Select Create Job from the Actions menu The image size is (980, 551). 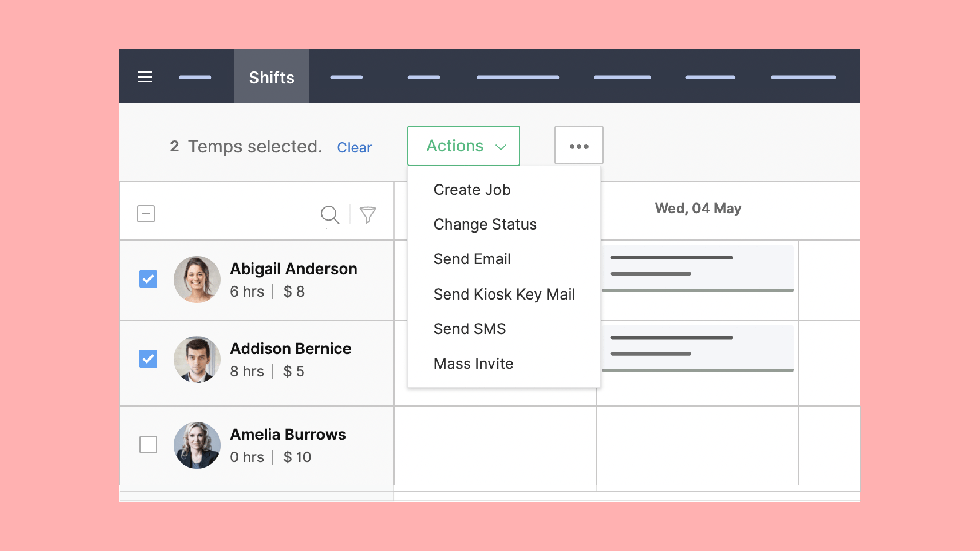(472, 189)
